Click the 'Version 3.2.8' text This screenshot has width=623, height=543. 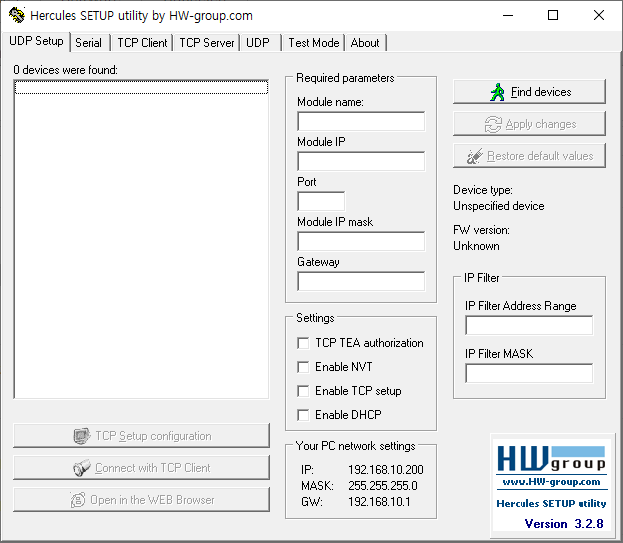coord(564,524)
